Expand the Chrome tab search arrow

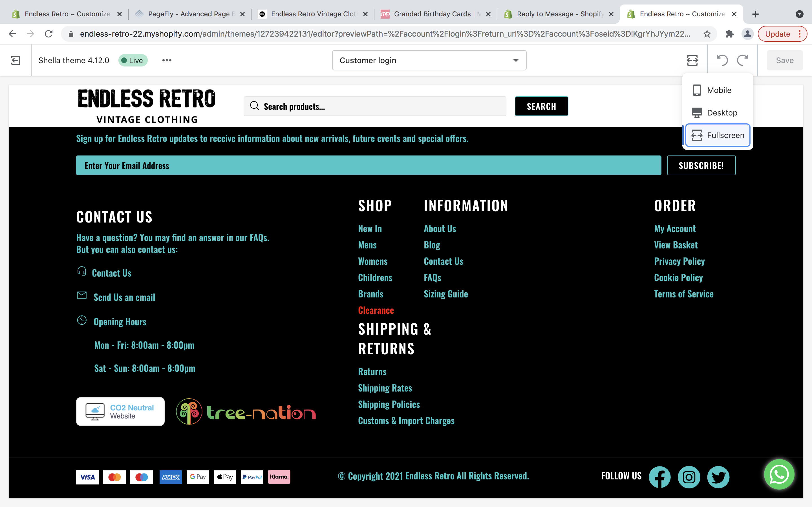coord(799,14)
